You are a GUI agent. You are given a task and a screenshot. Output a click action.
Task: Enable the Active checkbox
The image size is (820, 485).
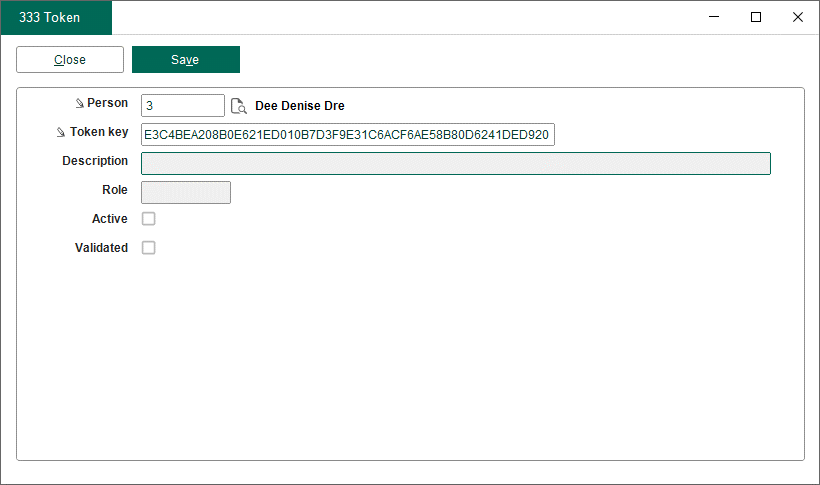click(x=149, y=219)
